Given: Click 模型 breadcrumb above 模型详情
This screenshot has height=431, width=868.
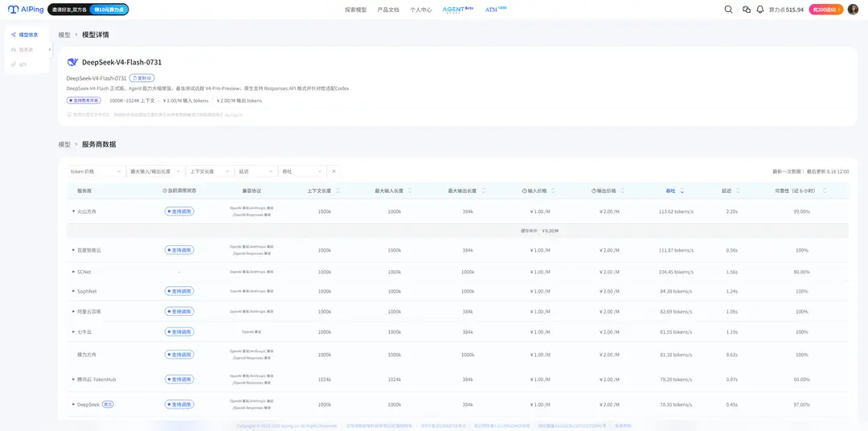Looking at the screenshot, I should (64, 35).
